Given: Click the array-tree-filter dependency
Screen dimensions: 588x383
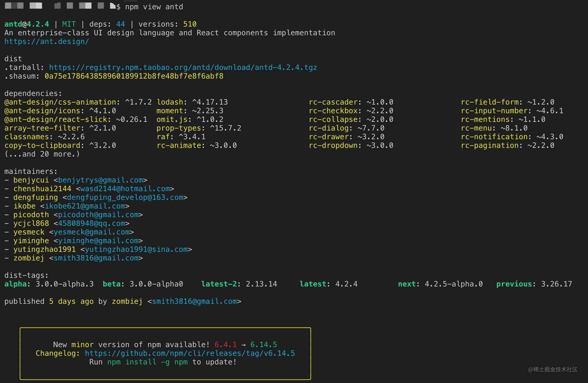Looking at the screenshot, I should [60, 128].
